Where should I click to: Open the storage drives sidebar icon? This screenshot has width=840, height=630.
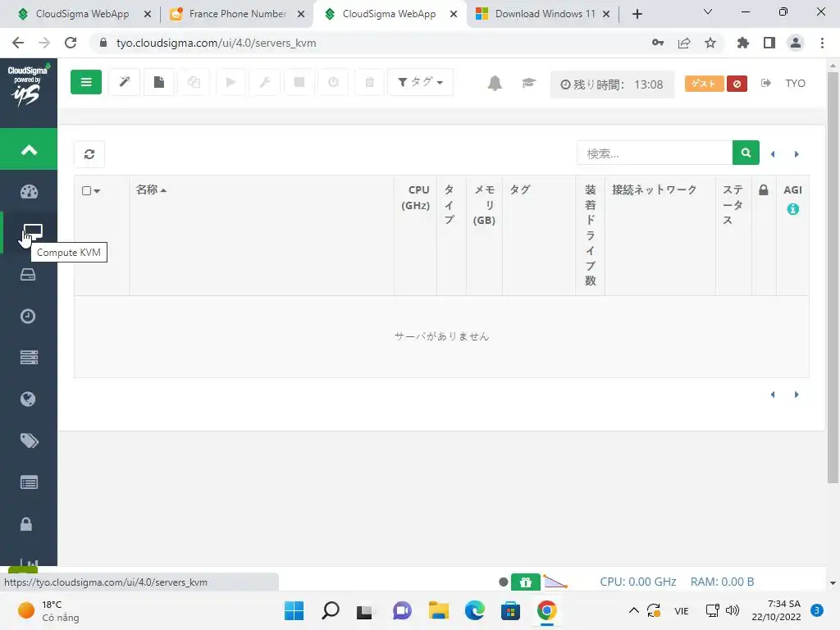point(28,275)
